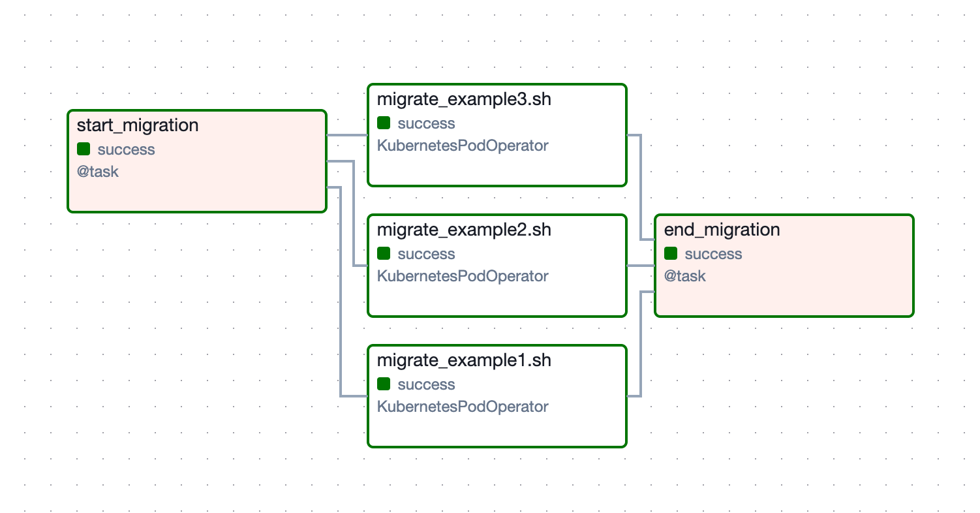This screenshot has height=513, width=980.
Task: Click green status square in start_migration
Action: [84, 149]
